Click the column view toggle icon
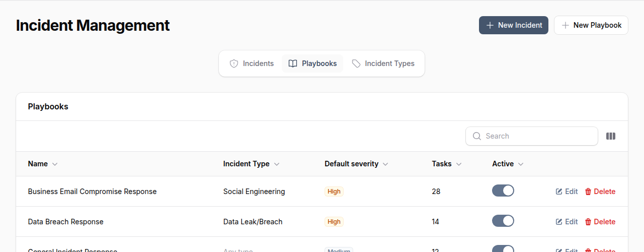Screen dimensions: 644x252 [611, 136]
